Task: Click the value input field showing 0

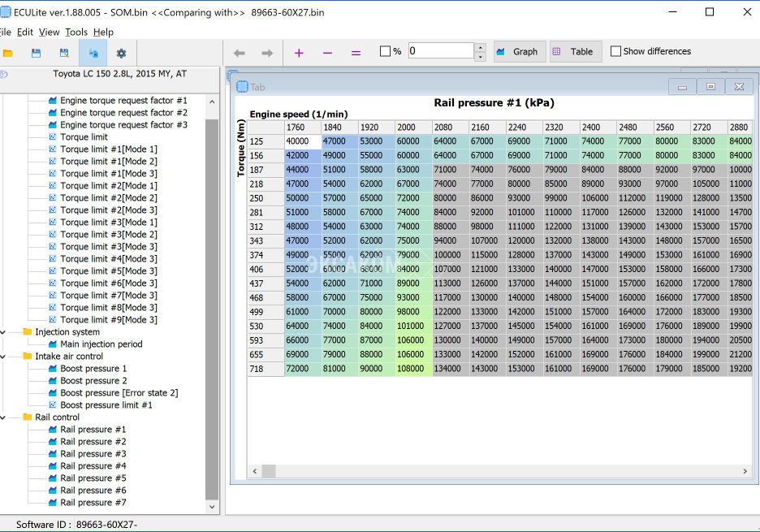Action: click(440, 51)
